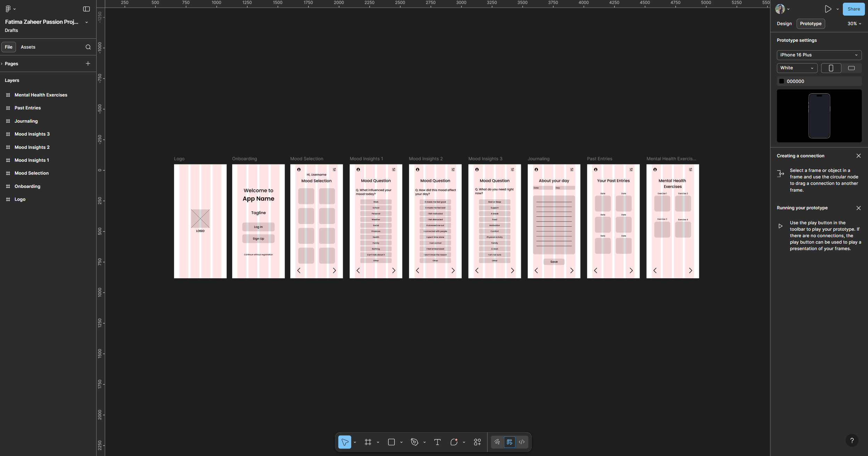Image resolution: width=868 pixels, height=456 pixels.
Task: Click Log In button on Onboarding frame
Action: pos(258,227)
